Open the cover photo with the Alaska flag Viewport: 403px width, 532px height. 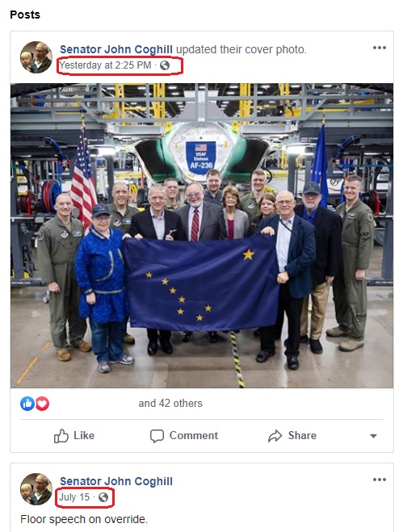click(202, 236)
